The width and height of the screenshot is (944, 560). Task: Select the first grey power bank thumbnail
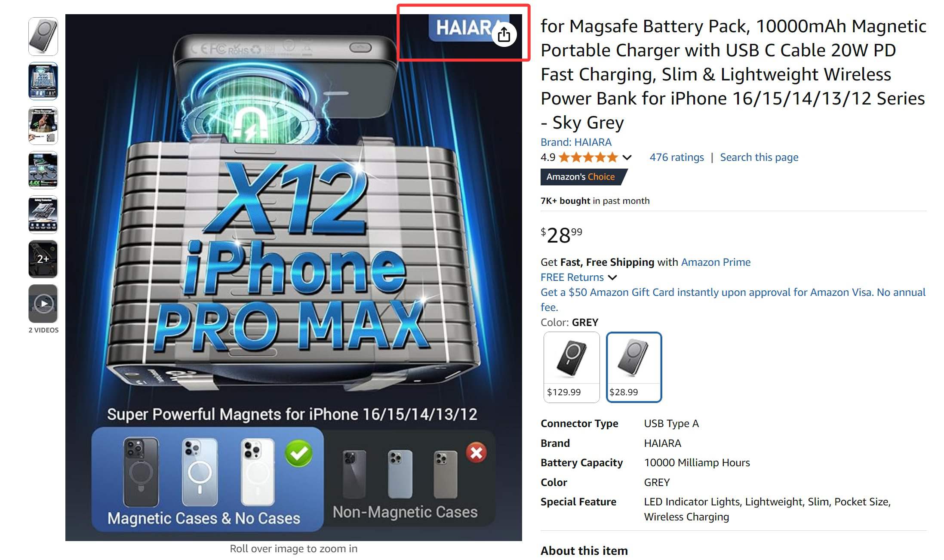43,37
